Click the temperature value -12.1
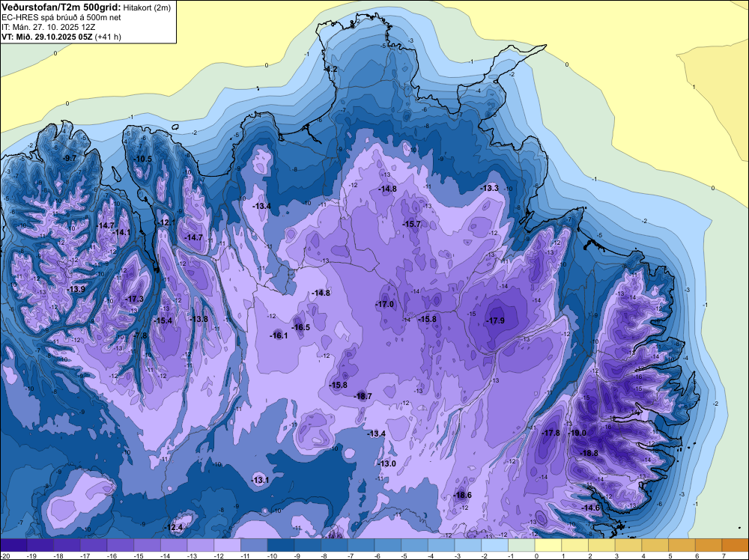The image size is (749, 560). (x=167, y=222)
